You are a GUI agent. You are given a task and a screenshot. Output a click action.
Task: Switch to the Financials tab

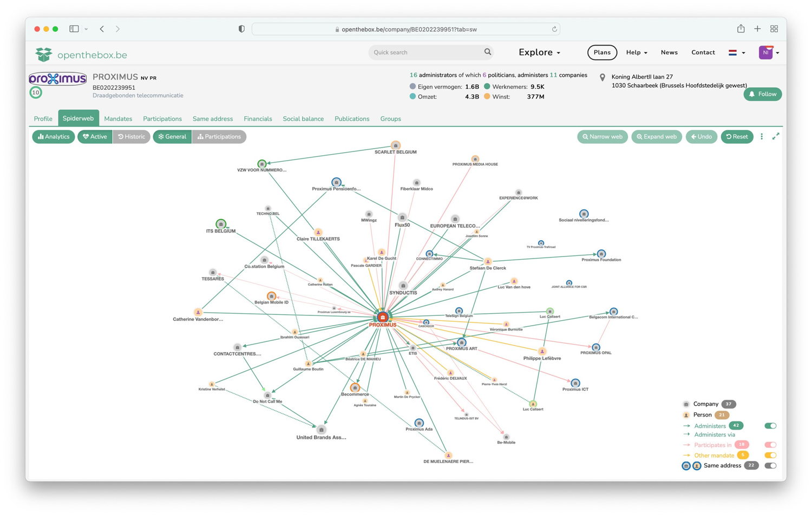(x=258, y=118)
